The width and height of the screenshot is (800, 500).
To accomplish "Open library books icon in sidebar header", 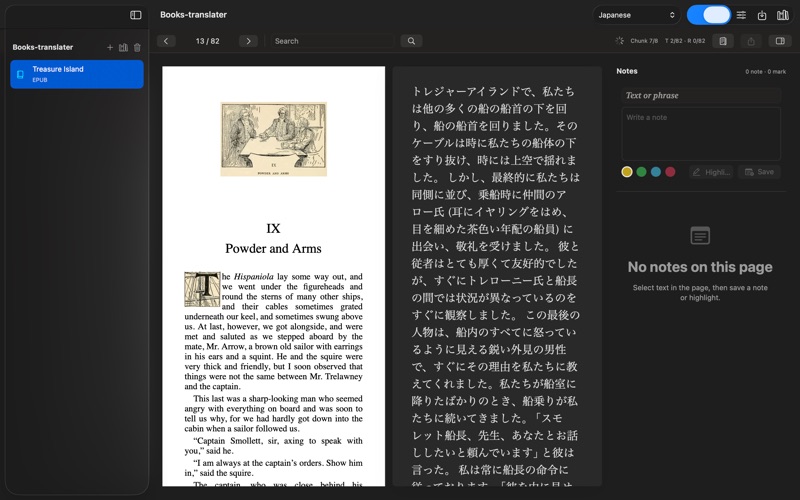I will point(123,47).
